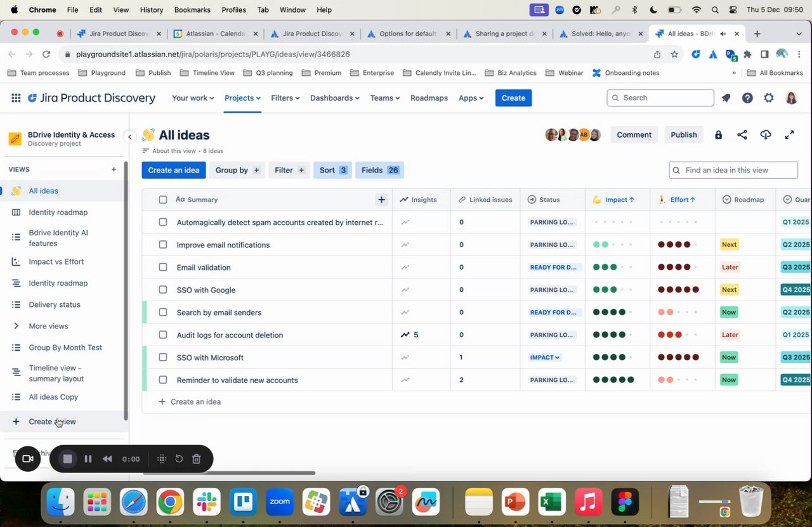Open the Jira app switcher grid icon

tap(16, 98)
